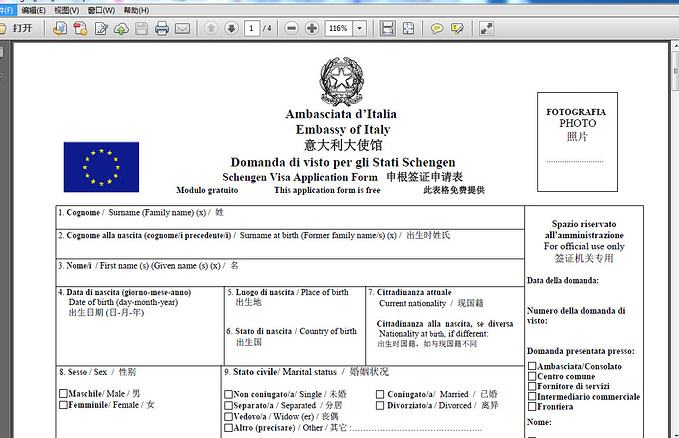This screenshot has width=679, height=438.
Task: Add a sticky note comment
Action: tap(437, 28)
